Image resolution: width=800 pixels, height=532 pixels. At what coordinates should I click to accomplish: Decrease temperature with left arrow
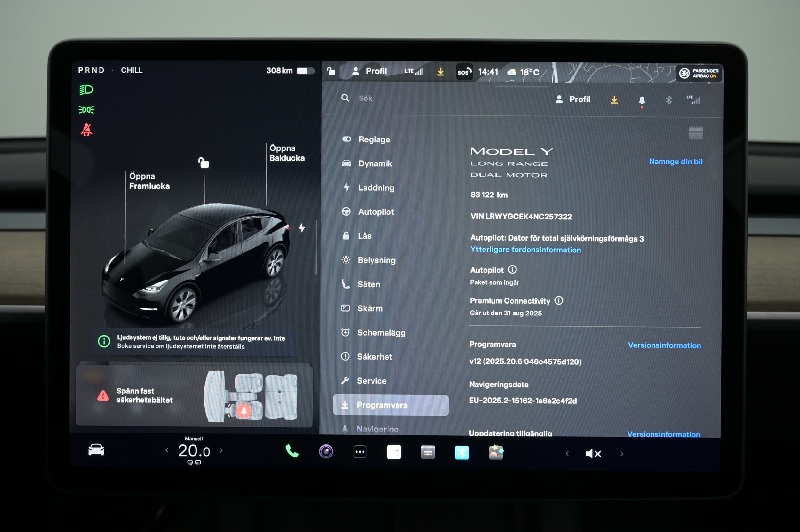[167, 450]
